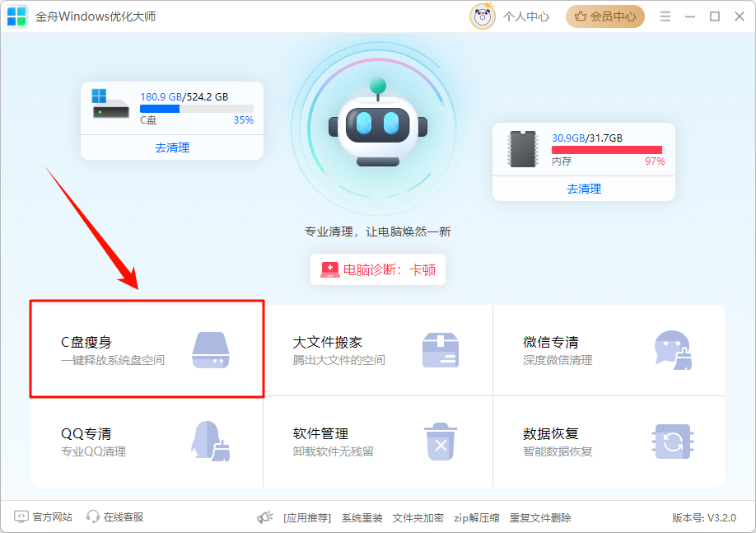Open 数据恢复 data recovery

click(x=609, y=442)
